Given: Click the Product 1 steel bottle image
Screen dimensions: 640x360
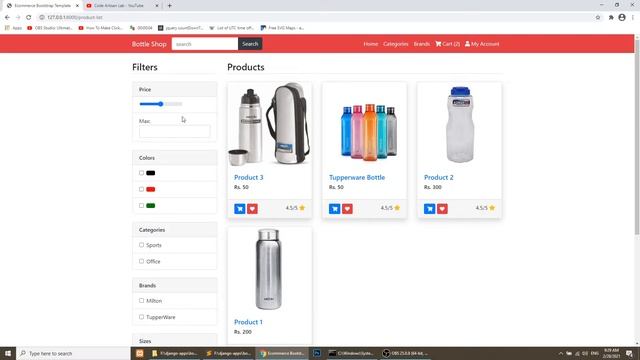Looking at the screenshot, I should 270,269.
